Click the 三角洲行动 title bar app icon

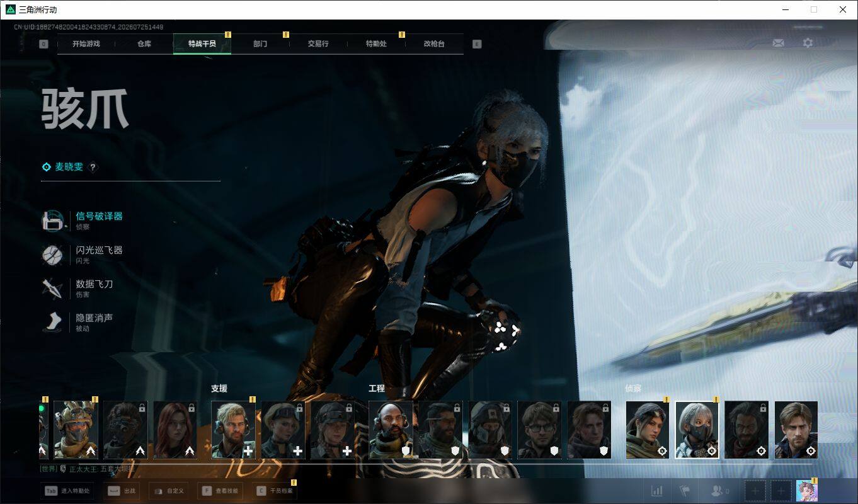pos(10,9)
